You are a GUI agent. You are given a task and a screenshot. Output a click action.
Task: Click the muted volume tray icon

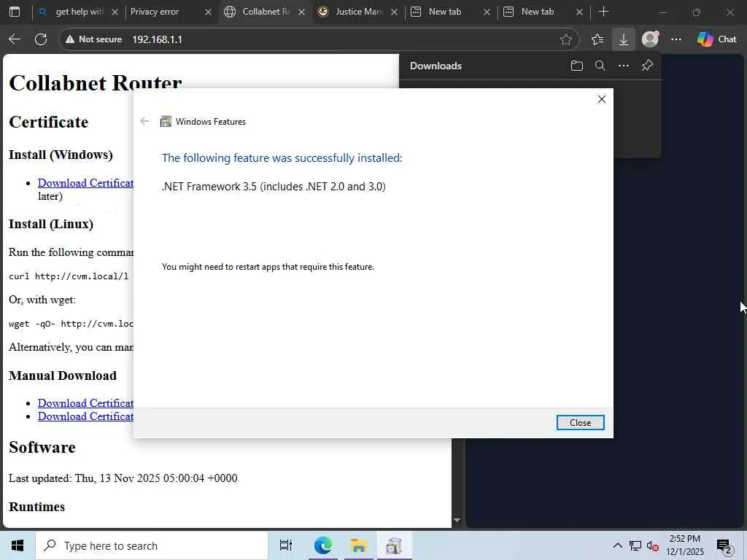(x=652, y=545)
